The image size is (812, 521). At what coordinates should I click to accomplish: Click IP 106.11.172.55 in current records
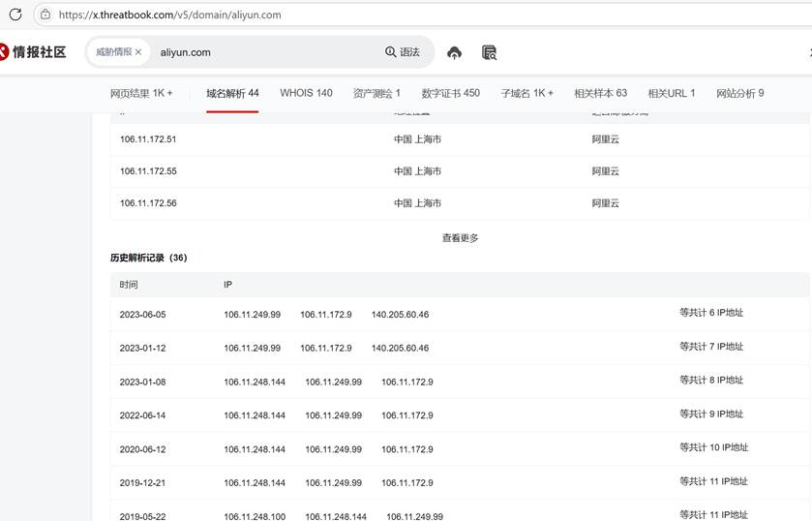click(x=148, y=171)
